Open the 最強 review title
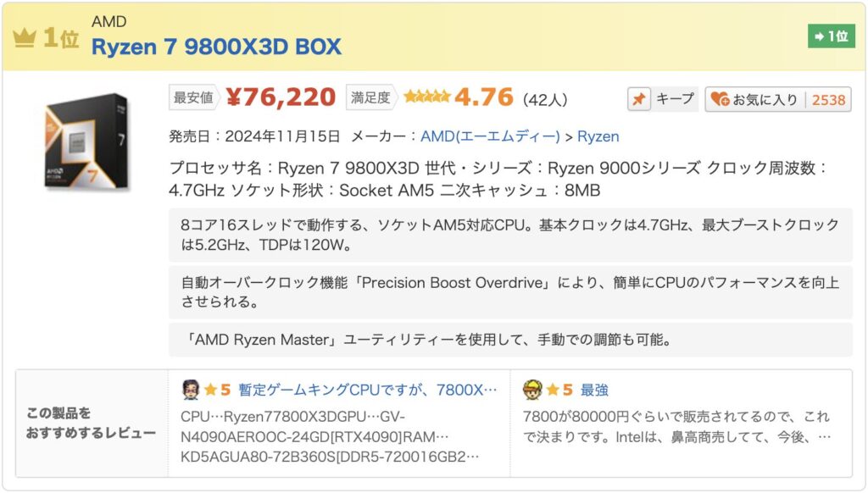The image size is (868, 493). (x=594, y=391)
